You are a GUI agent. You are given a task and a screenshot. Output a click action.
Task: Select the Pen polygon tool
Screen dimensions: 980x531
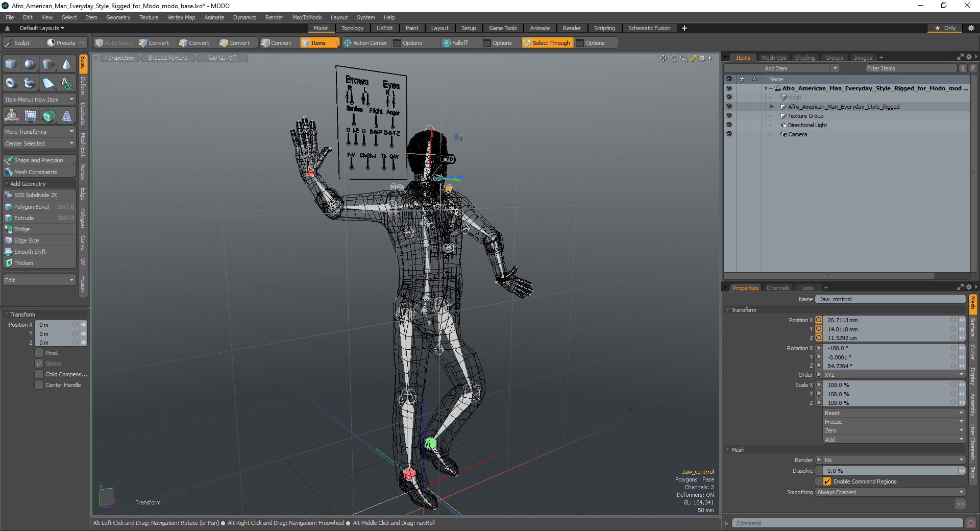pos(48,83)
